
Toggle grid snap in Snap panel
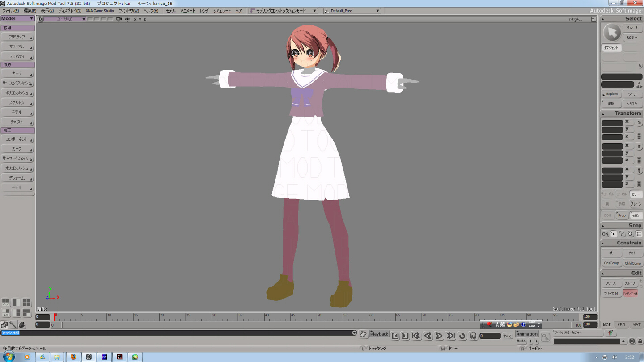coord(639,234)
